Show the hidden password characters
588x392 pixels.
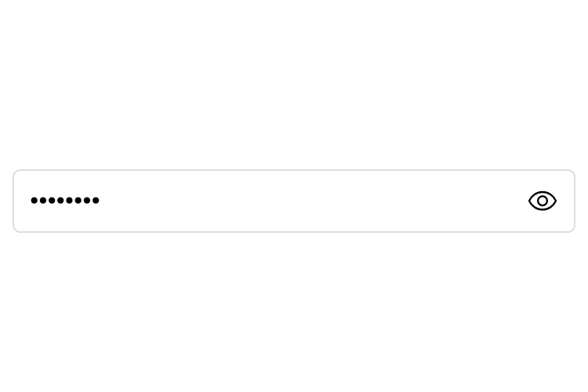point(542,201)
